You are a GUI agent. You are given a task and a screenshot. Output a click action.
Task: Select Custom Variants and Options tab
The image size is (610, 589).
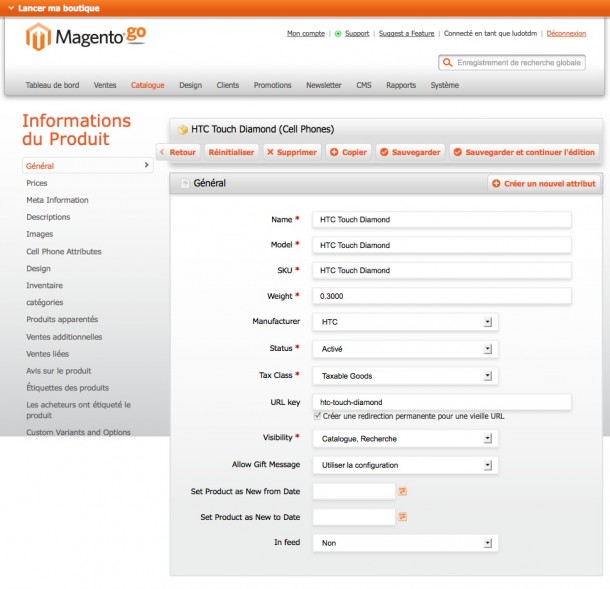79,432
